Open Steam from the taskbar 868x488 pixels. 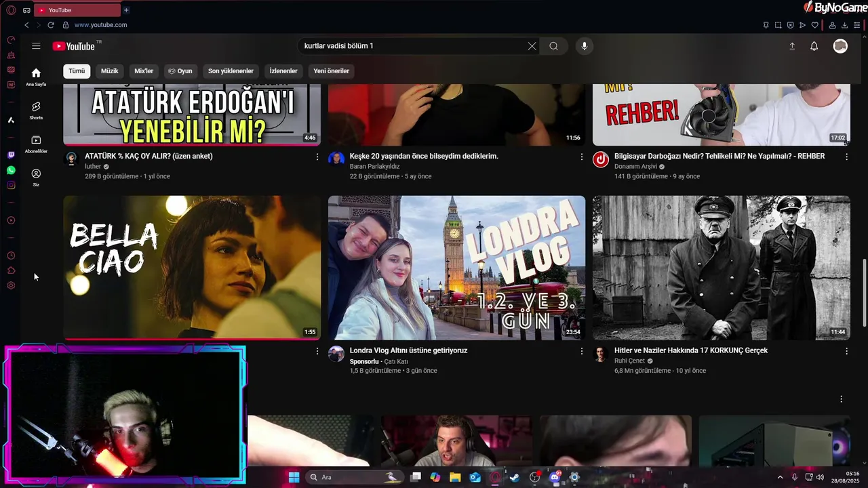point(515,477)
